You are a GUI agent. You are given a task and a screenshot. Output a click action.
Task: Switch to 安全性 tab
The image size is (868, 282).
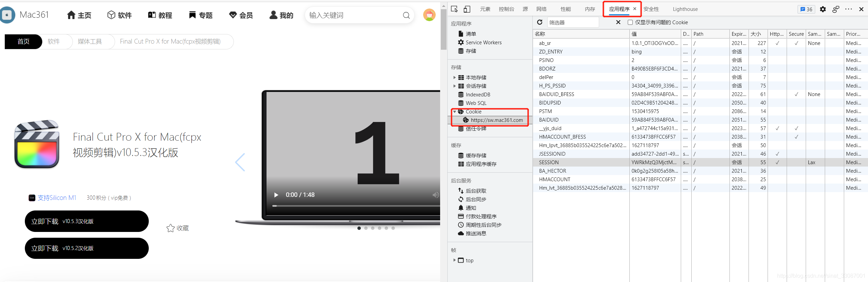(x=651, y=9)
